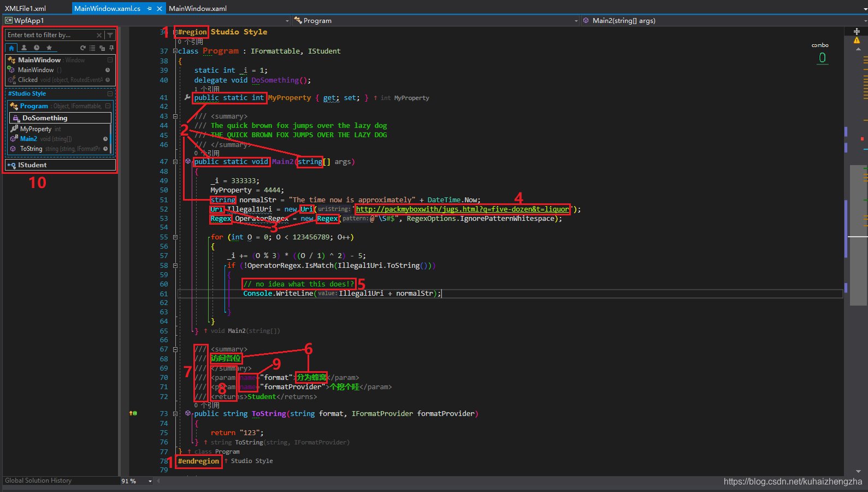The image size is (868, 492).
Task: Collapse the Program node in structure panel
Action: [108, 106]
